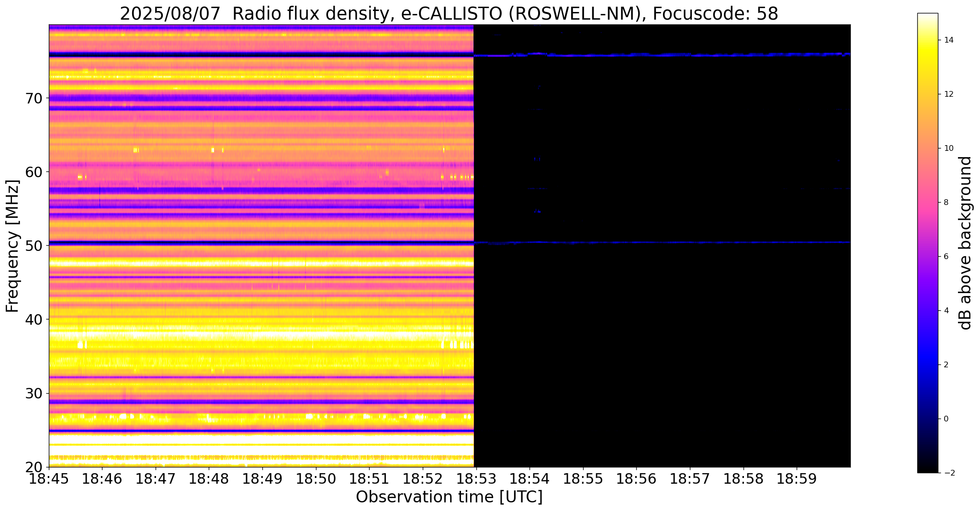Click the colorbar tick value 4

945,311
